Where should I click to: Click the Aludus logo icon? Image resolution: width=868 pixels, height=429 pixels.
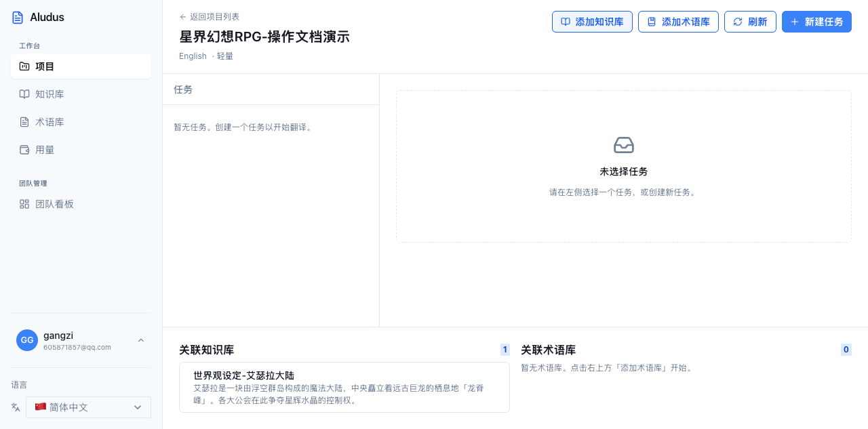[18, 18]
